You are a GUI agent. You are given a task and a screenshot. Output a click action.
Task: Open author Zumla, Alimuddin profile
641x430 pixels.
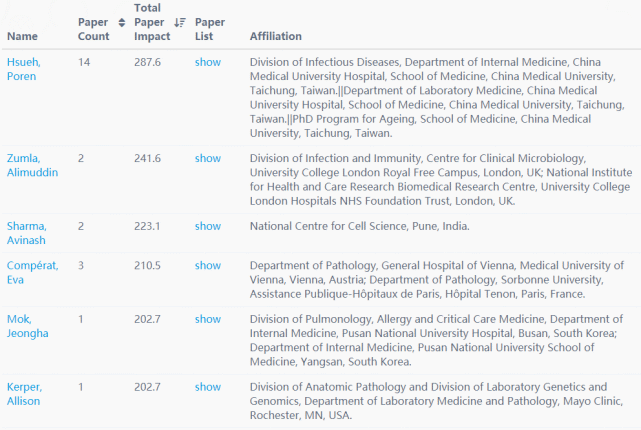click(x=32, y=165)
